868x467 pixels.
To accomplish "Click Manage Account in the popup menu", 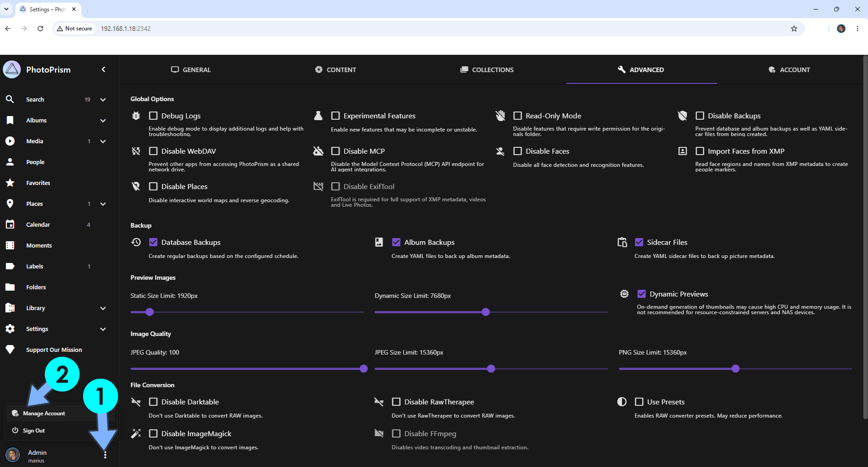I will point(44,413).
